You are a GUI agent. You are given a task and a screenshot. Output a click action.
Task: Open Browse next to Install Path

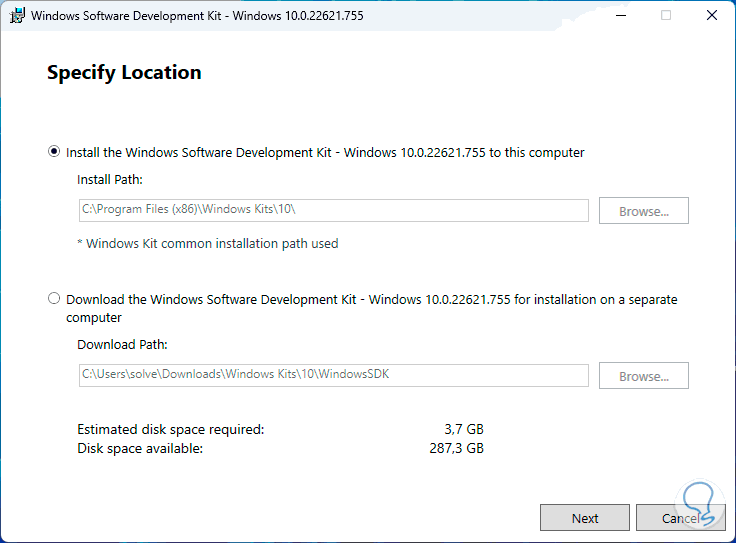644,211
